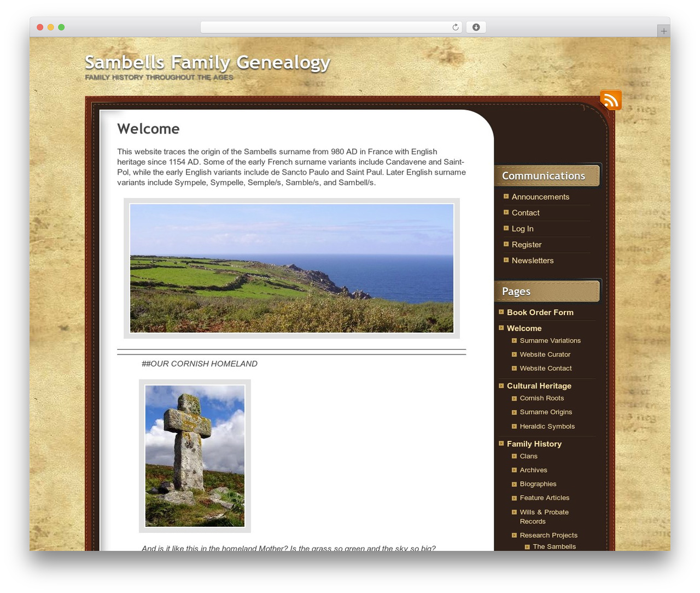Open the Feature Articles subpage

point(545,498)
